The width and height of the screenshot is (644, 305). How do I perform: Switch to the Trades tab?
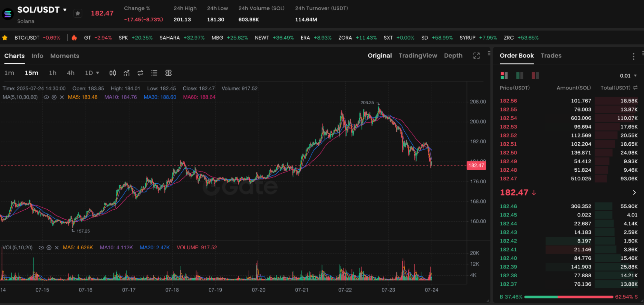click(x=551, y=56)
